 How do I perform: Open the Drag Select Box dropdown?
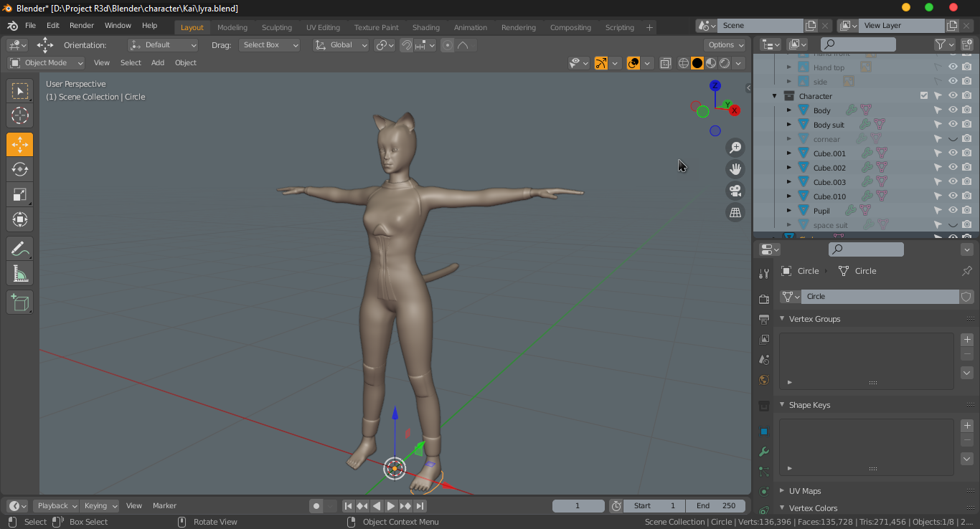tap(270, 44)
